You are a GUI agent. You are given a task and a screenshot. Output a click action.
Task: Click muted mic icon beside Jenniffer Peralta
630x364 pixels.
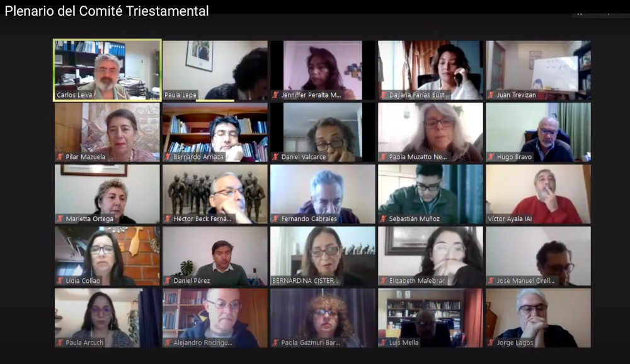pyautogui.click(x=276, y=95)
